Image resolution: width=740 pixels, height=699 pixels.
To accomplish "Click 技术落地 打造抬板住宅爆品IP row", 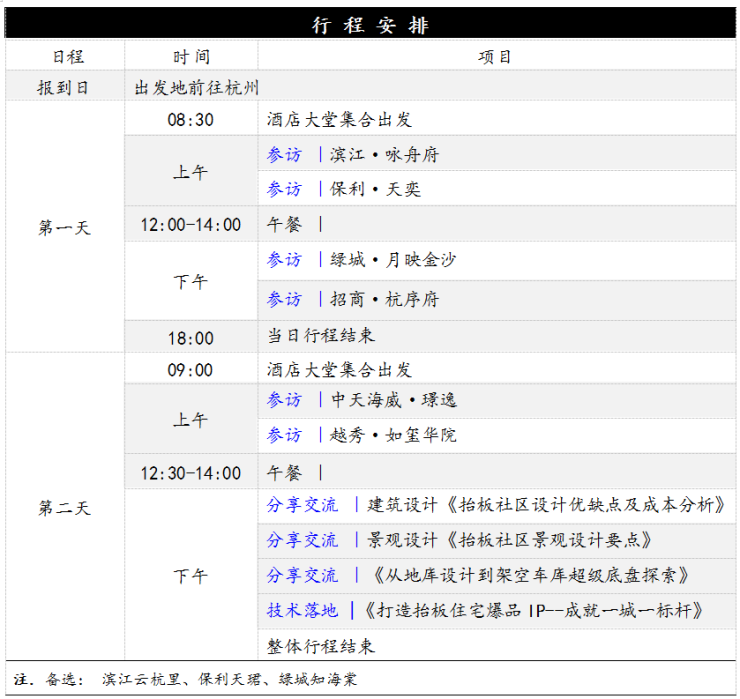I will (x=496, y=611).
